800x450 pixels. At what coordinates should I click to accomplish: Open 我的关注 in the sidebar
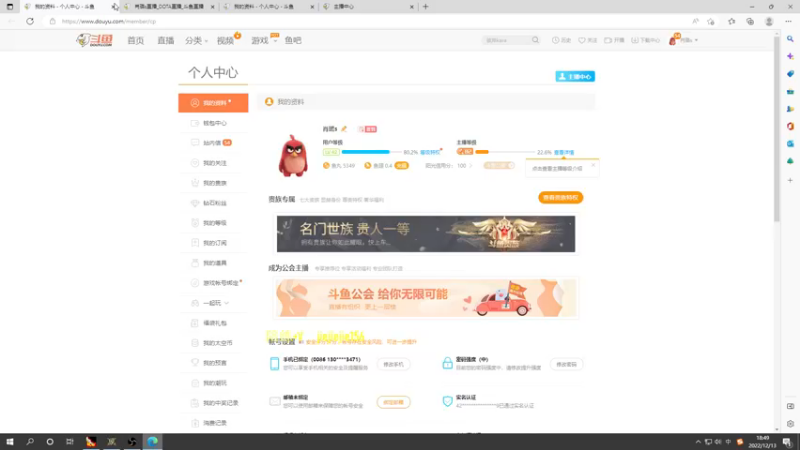(213, 163)
